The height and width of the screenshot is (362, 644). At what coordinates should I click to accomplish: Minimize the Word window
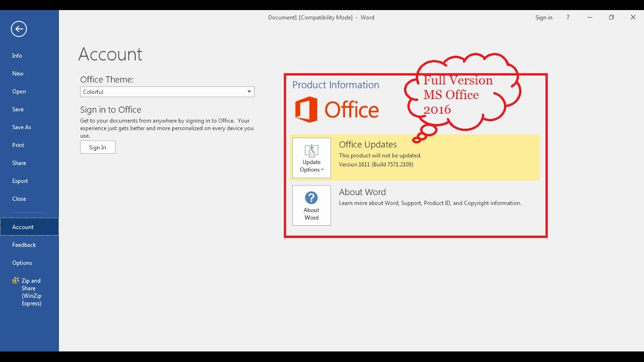(590, 18)
